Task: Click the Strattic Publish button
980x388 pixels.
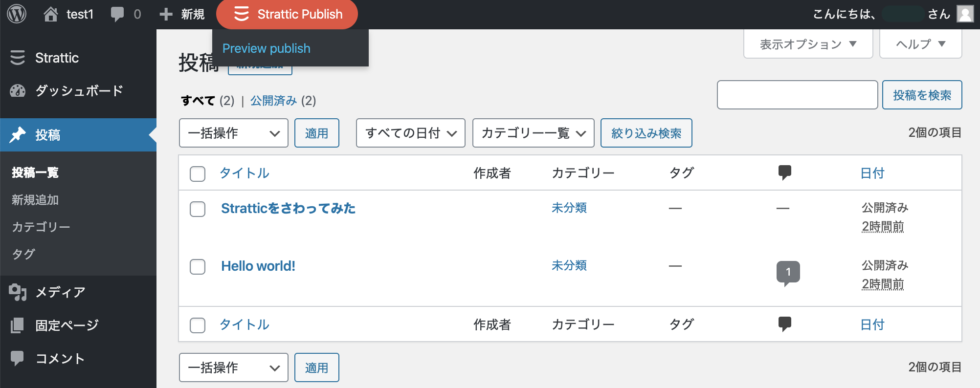Action: point(287,14)
